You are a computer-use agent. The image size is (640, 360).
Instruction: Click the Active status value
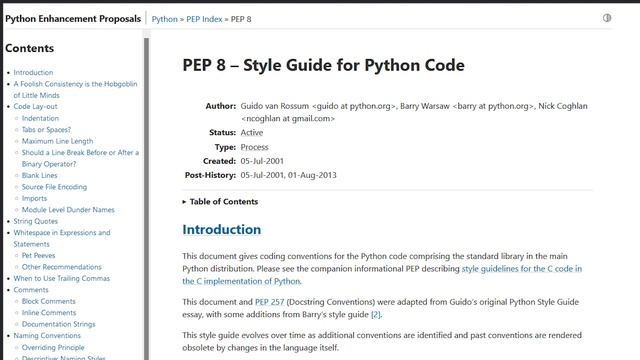tap(251, 133)
